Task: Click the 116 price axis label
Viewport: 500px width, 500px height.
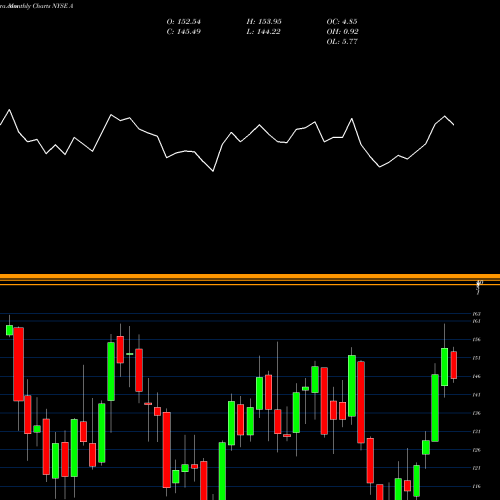Action: coord(477,486)
